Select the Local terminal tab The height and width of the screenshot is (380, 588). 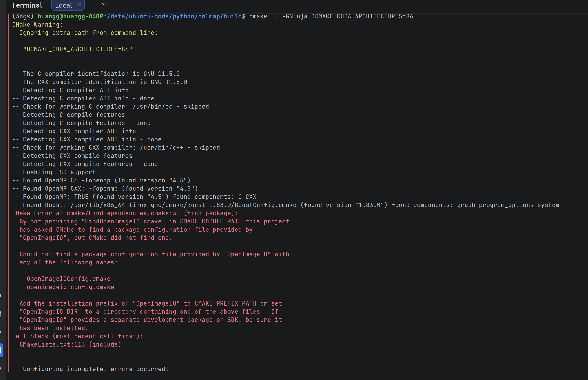[x=63, y=5]
